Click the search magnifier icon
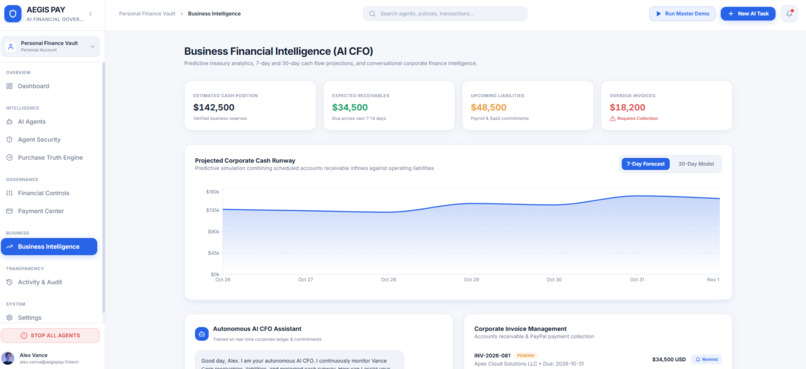 click(372, 14)
